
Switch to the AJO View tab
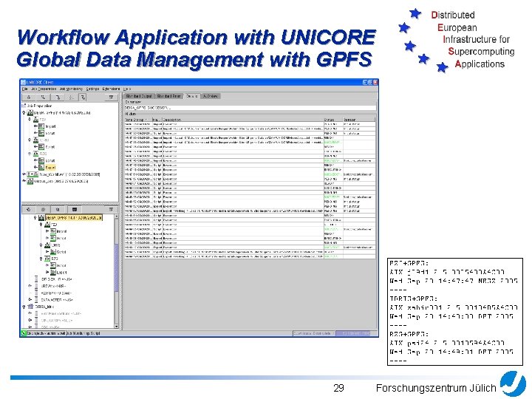(x=211, y=96)
